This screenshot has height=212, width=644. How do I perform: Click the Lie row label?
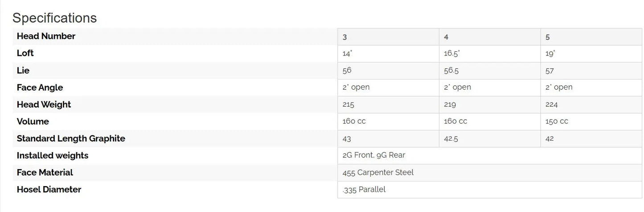[x=23, y=71]
